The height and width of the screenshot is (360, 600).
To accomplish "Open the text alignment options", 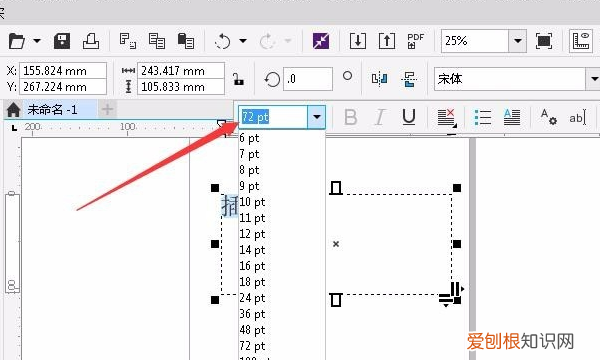I will pos(447,117).
